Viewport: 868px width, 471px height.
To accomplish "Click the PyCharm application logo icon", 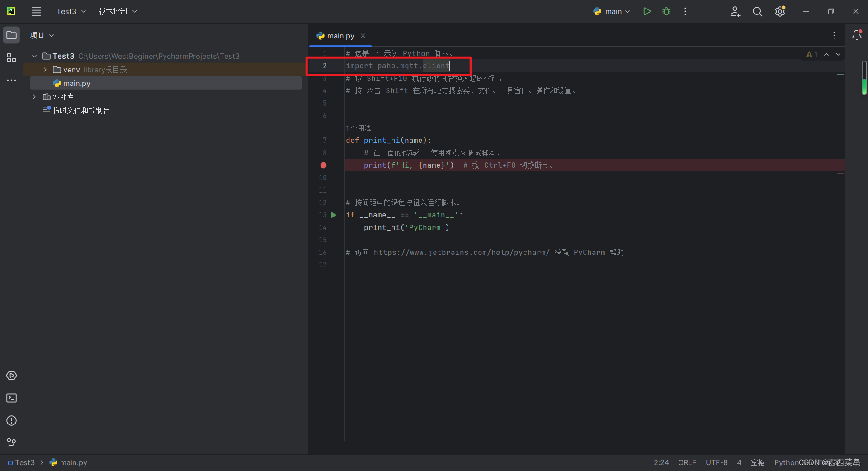I will (11, 12).
